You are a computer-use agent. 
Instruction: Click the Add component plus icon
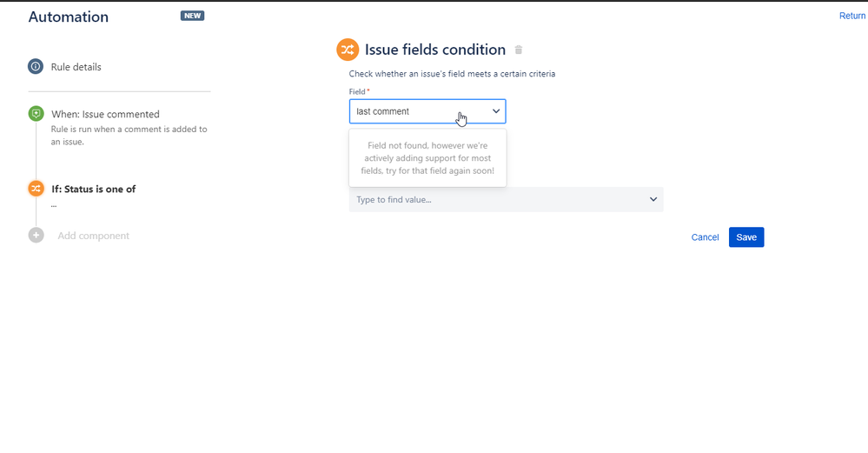(x=36, y=236)
